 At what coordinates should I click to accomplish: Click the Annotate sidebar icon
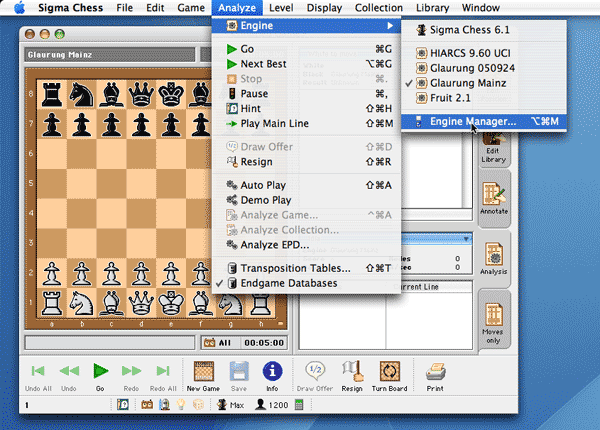tap(494, 198)
